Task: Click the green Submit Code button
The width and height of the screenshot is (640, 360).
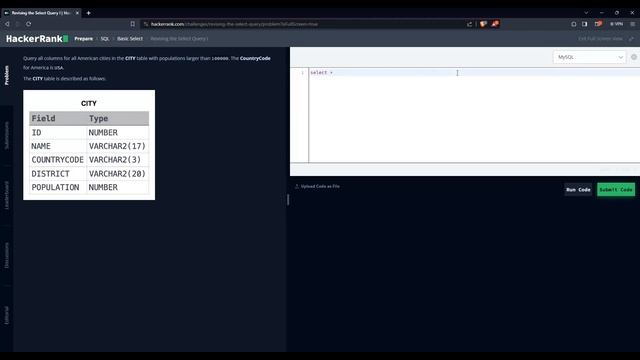Action: 616,190
